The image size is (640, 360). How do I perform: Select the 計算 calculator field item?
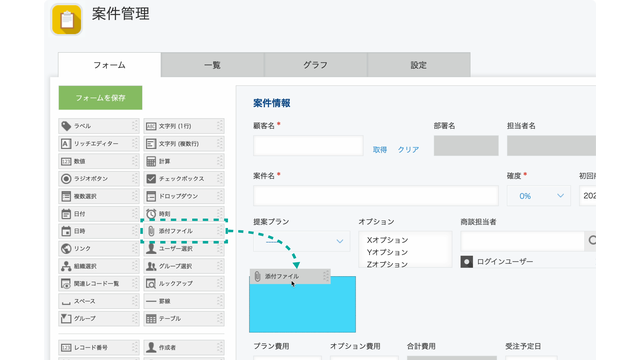[184, 161]
